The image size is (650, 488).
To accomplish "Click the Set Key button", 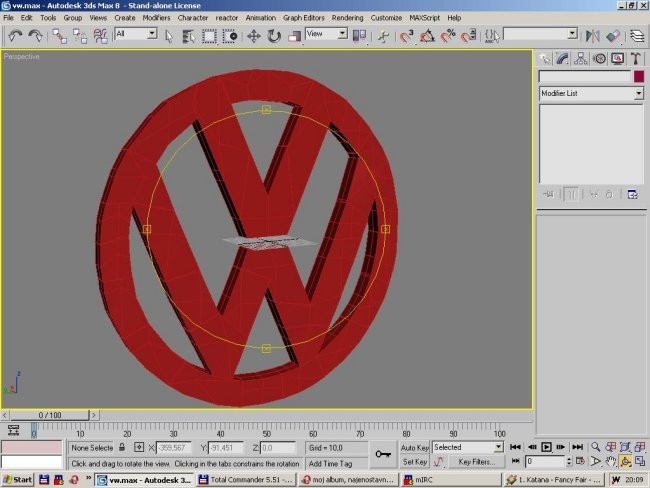I will tap(414, 461).
